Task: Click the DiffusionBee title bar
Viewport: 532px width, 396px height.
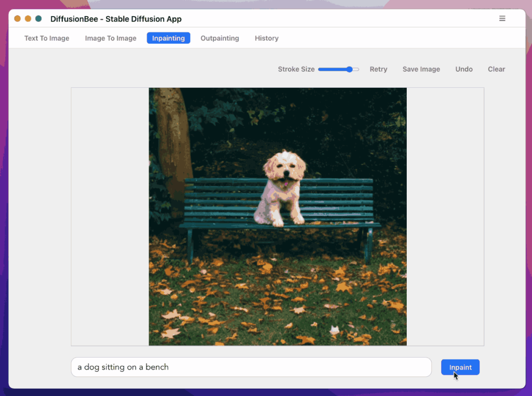Action: 116,19
